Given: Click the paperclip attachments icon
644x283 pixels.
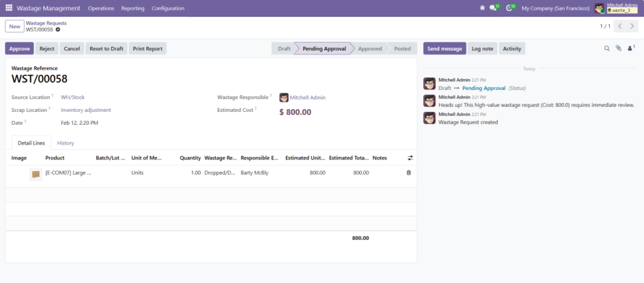Looking at the screenshot, I should coord(618,48).
